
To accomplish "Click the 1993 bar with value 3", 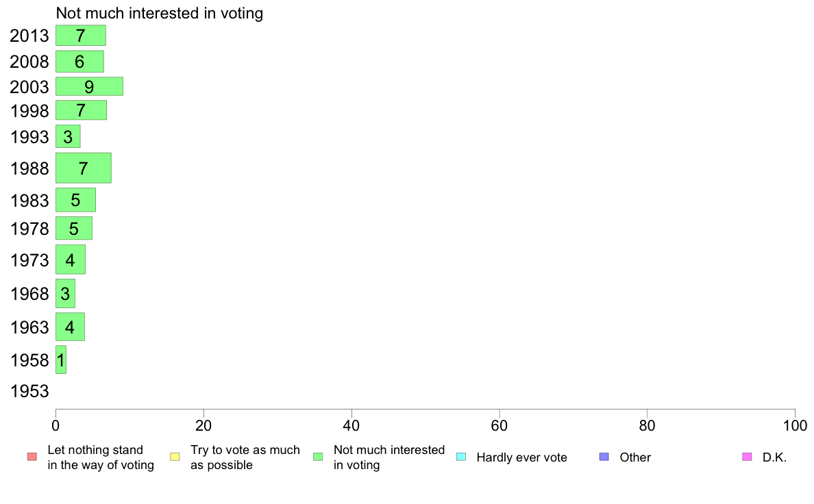I will coord(68,136).
